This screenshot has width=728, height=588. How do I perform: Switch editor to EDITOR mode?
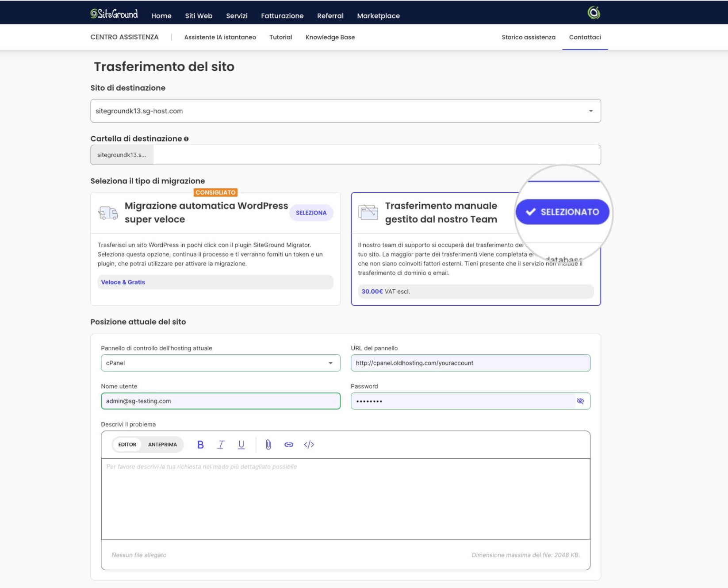click(x=127, y=445)
